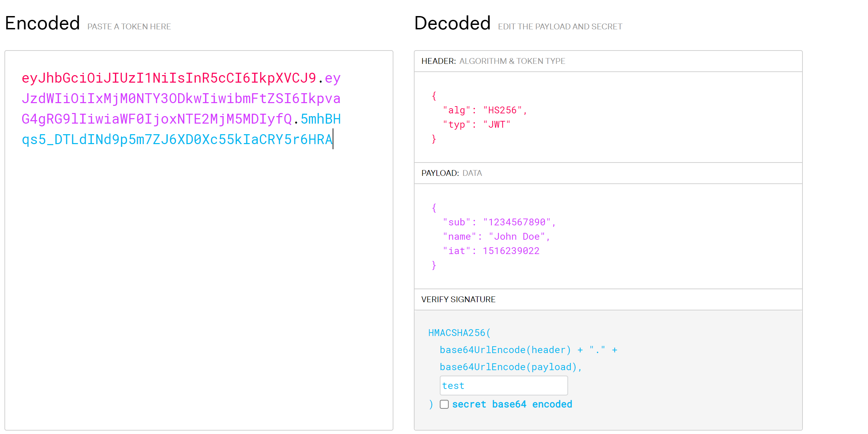Viewport: 868px width, 434px height.
Task: Click the VERIFY SIGNATURE section bar
Action: (458, 299)
